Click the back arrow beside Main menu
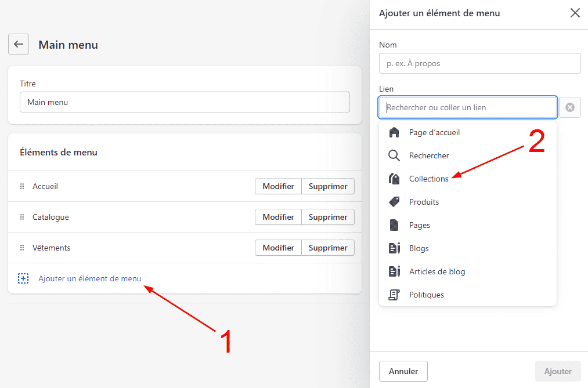Viewport: 588px width, 388px height. point(19,44)
